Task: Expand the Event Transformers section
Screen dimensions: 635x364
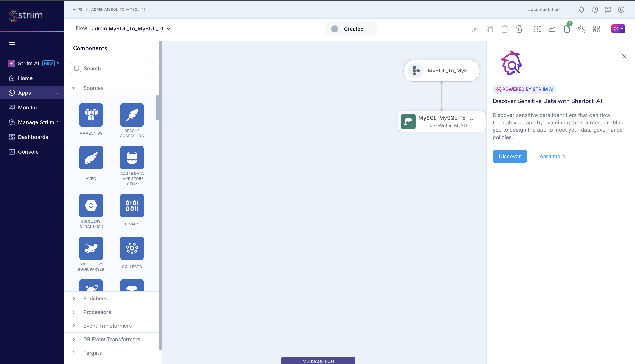Action: point(107,325)
